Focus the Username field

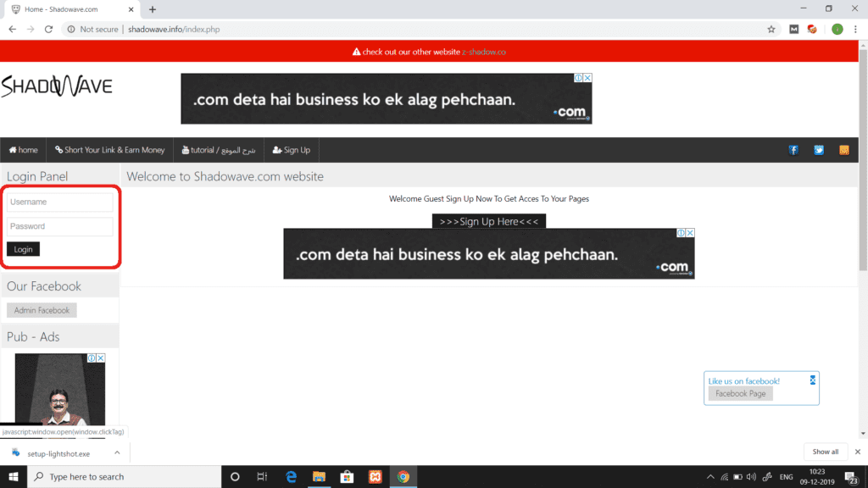pos(60,202)
